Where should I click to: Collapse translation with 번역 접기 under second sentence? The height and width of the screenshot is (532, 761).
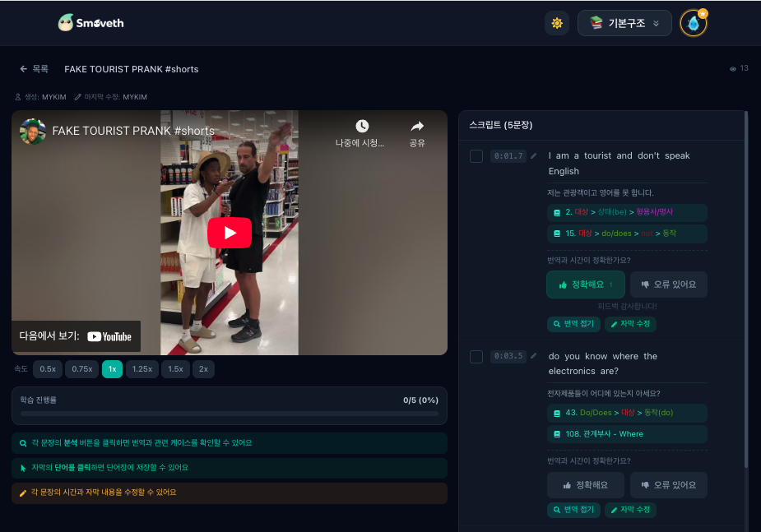point(573,510)
